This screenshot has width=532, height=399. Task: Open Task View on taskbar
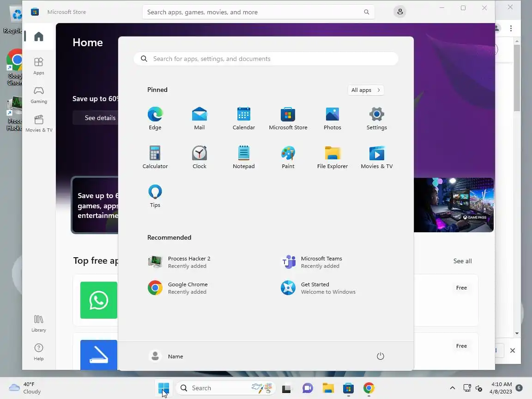(x=287, y=388)
